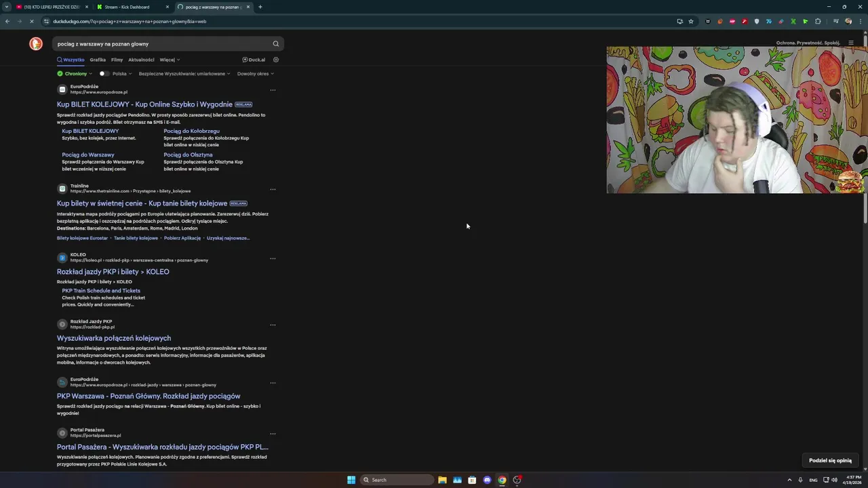Viewport: 868px width, 488px height.
Task: Open 'PKP Train Schedule and Tickets' sublink
Action: point(101,291)
